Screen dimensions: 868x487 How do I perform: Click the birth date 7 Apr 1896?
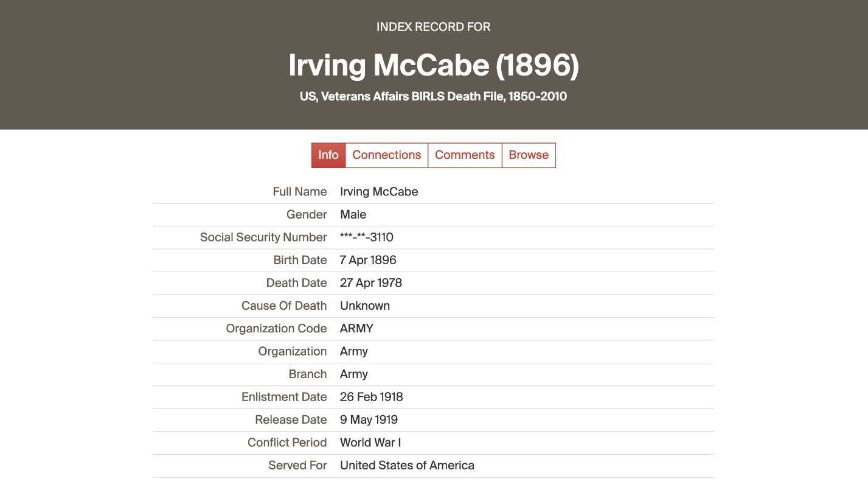pos(368,260)
